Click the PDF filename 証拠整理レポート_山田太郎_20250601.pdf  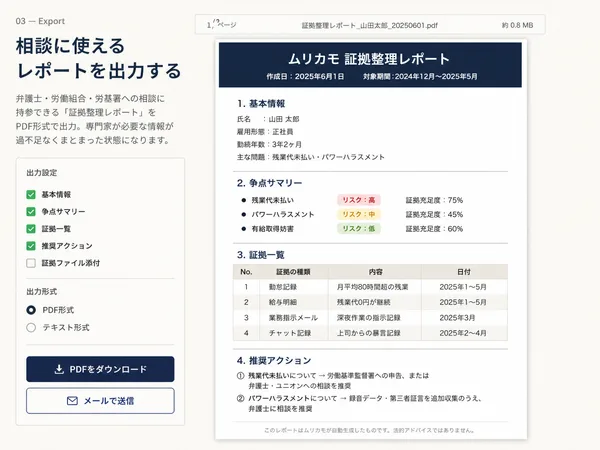click(x=370, y=25)
